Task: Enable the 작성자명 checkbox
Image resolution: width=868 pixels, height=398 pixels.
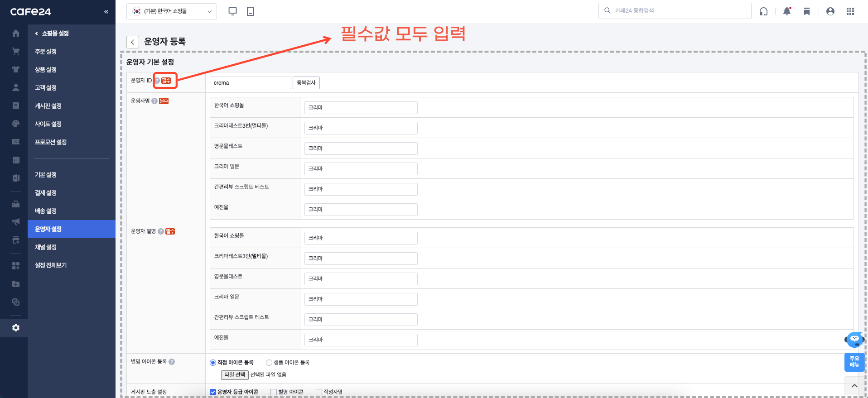Action: [x=319, y=392]
